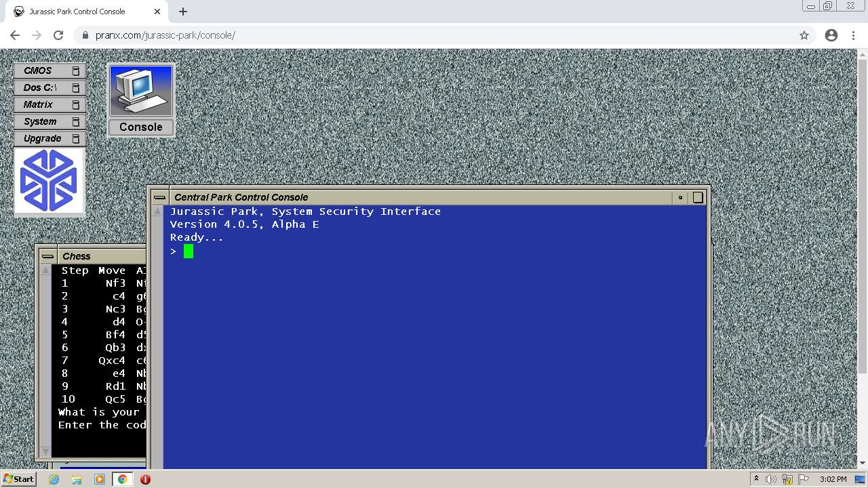Open the Windows Start menu
The image size is (868, 488).
(x=18, y=479)
